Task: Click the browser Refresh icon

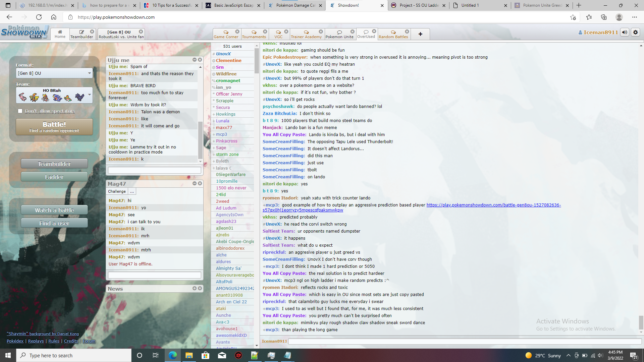Action: (39, 17)
